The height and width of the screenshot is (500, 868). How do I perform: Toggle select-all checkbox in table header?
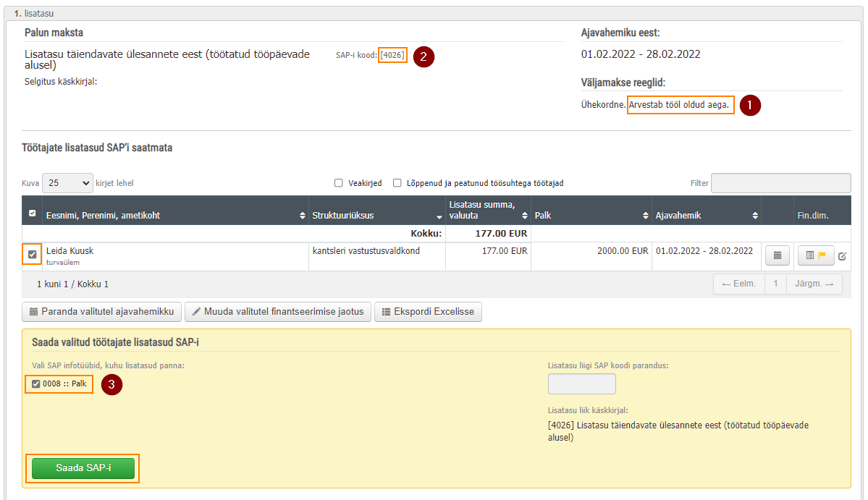point(32,213)
